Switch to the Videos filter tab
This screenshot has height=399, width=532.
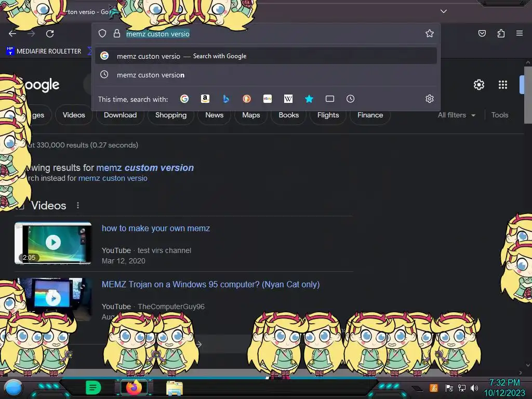[74, 115]
